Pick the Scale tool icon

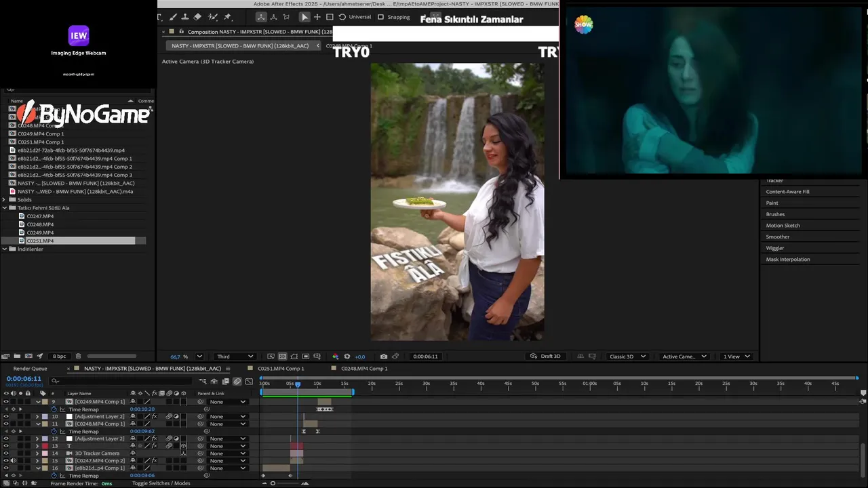pos(330,17)
